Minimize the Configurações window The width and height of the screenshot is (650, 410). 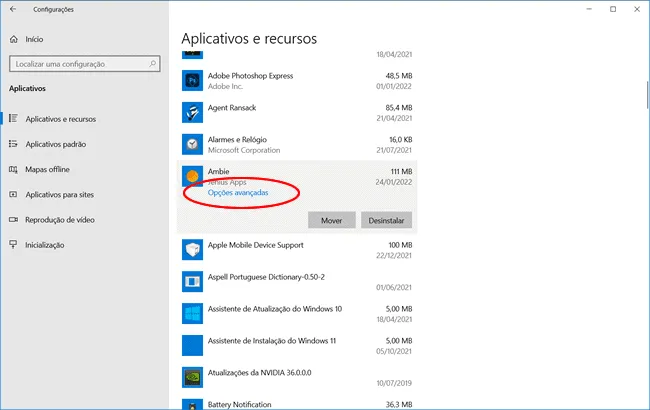589,9
